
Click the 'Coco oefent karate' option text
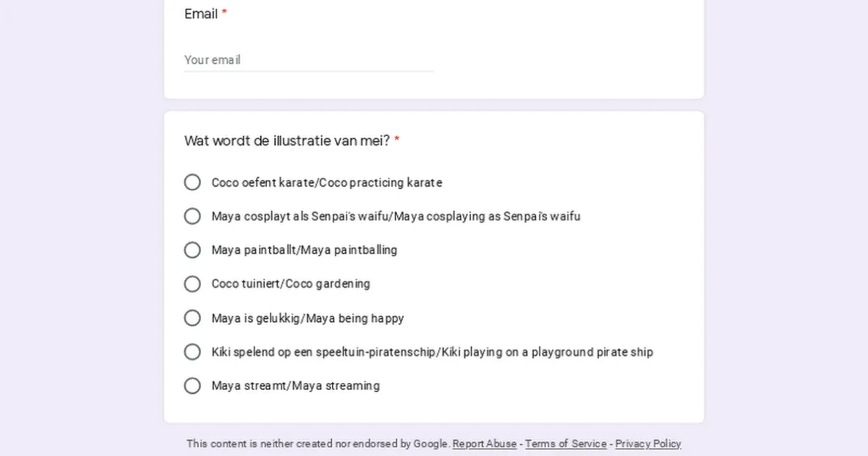click(x=326, y=182)
